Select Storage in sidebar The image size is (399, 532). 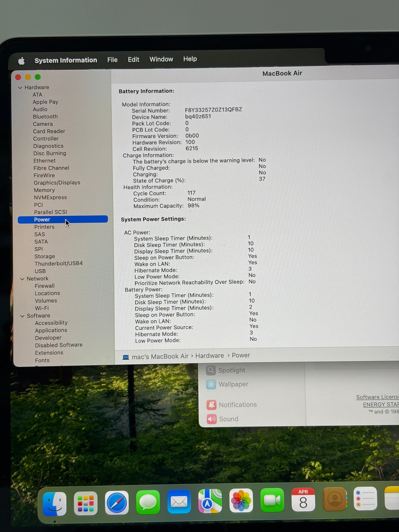[45, 256]
